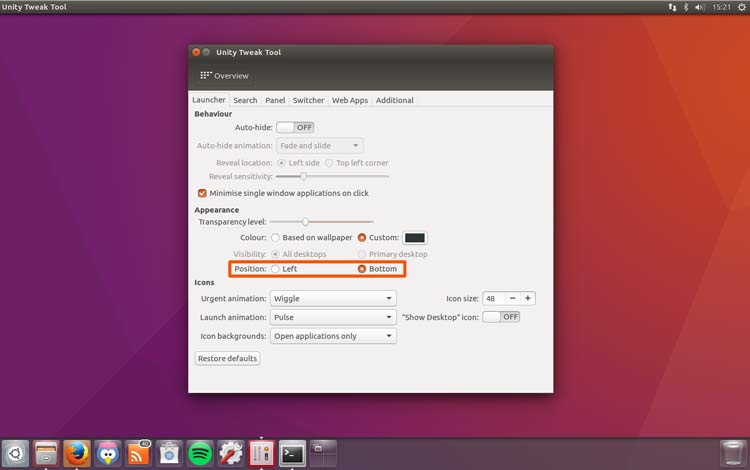Open the Files manager launcher icon
Image resolution: width=750 pixels, height=470 pixels.
(46, 453)
